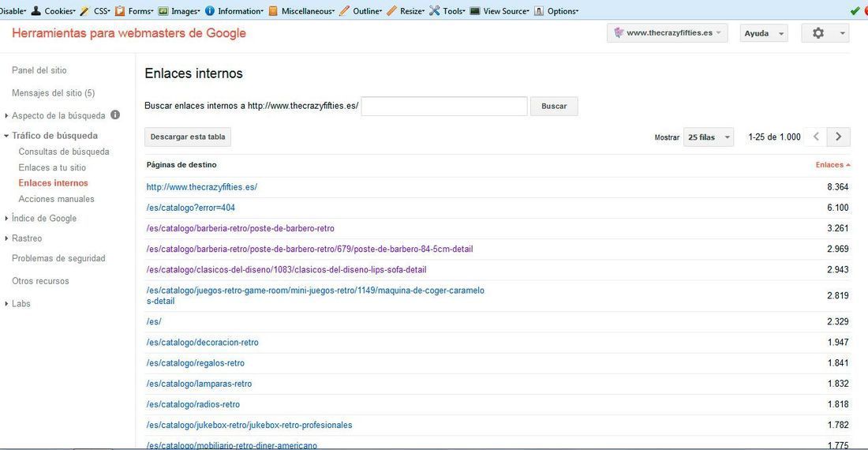Open Acciones manuales
The image size is (868, 450).
57,199
